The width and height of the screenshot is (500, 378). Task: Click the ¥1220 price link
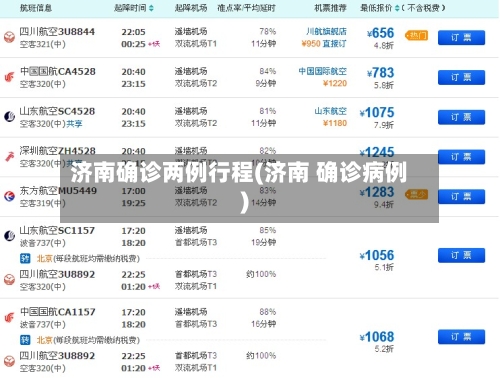tap(335, 83)
